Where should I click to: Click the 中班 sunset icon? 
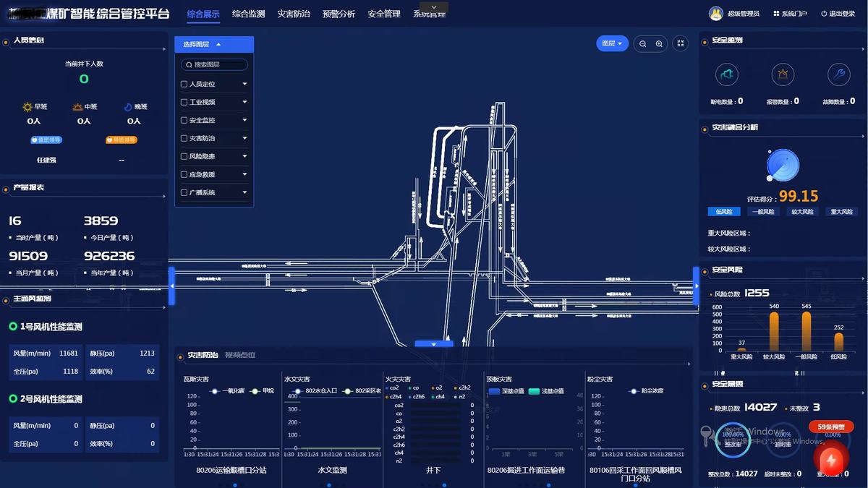(78, 107)
